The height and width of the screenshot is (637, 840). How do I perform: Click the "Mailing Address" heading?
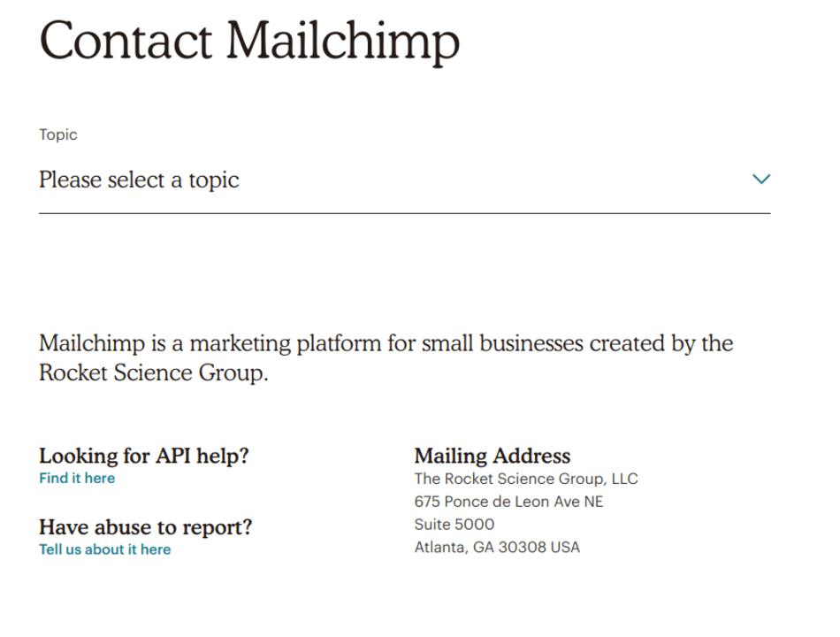493,456
